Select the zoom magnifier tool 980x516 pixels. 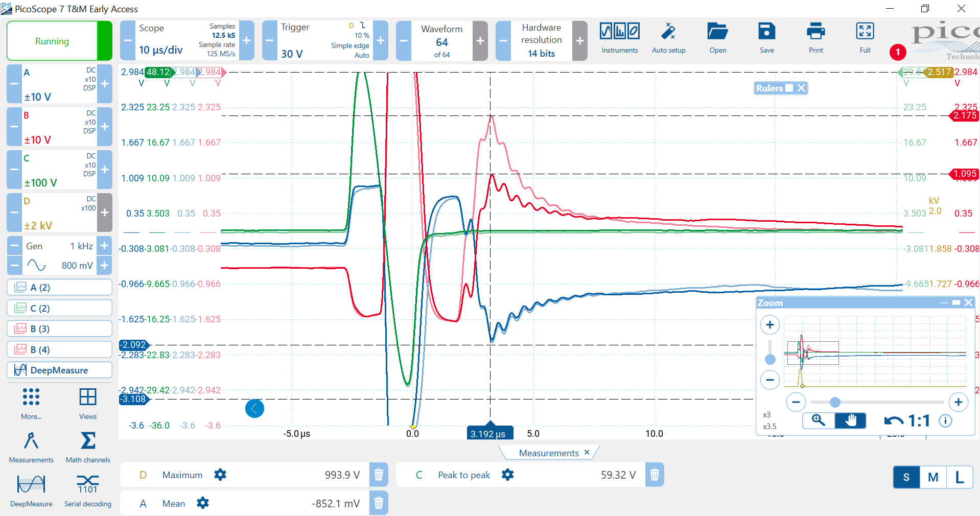pyautogui.click(x=819, y=420)
